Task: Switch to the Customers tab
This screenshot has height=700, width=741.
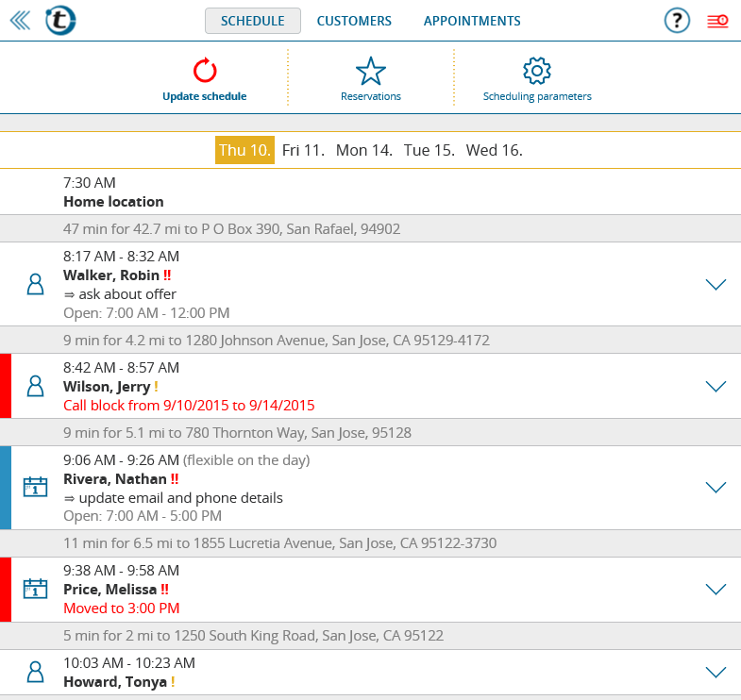Action: [x=354, y=21]
